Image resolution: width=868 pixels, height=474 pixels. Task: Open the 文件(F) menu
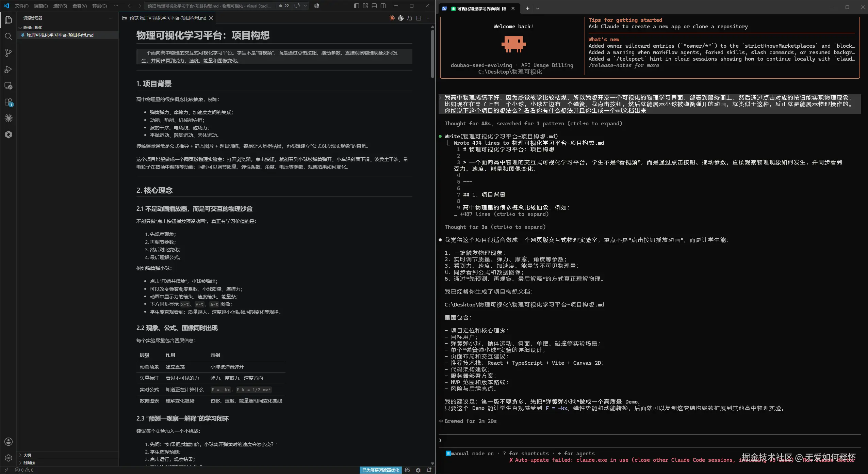pyautogui.click(x=21, y=6)
